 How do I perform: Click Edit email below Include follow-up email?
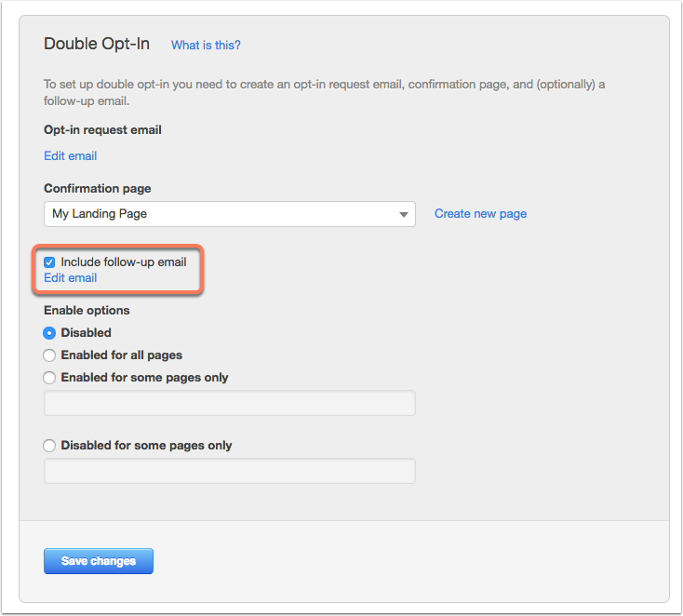[70, 277]
